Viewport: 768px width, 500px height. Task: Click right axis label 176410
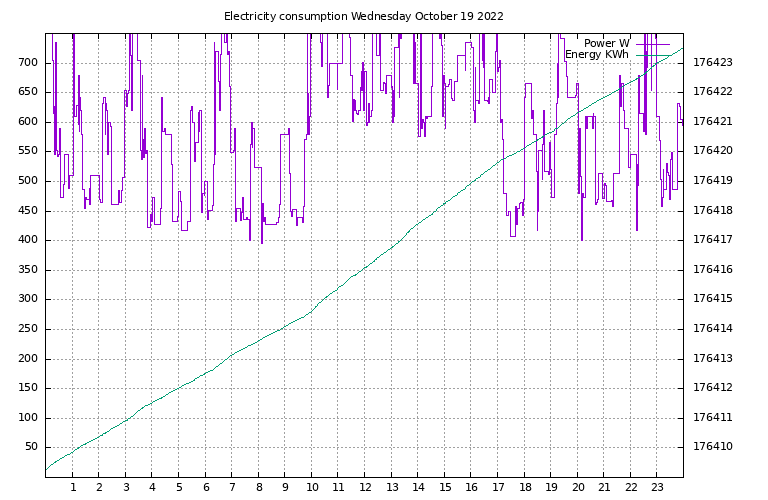(713, 447)
